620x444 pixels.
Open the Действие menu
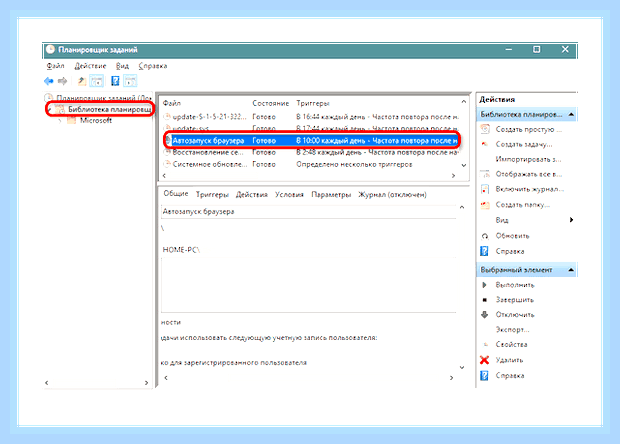click(x=91, y=66)
